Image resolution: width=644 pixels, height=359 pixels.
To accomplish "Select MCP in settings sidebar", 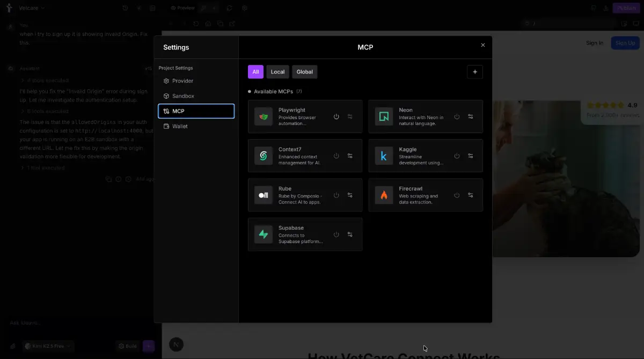I will point(196,111).
